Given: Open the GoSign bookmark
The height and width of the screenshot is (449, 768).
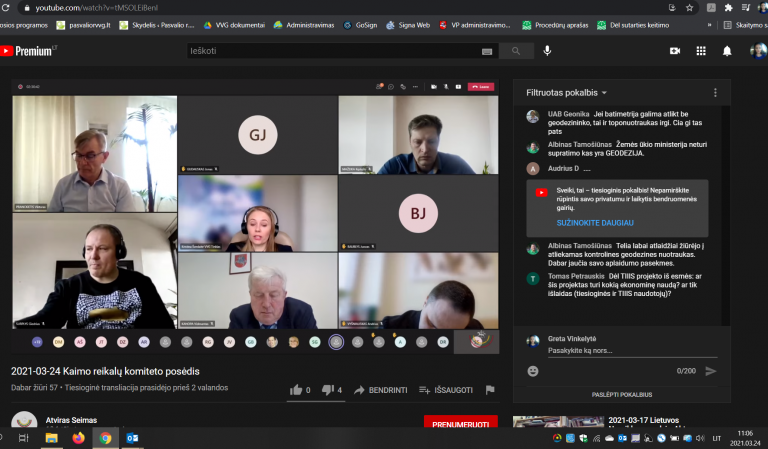Looking at the screenshot, I should click(360, 25).
